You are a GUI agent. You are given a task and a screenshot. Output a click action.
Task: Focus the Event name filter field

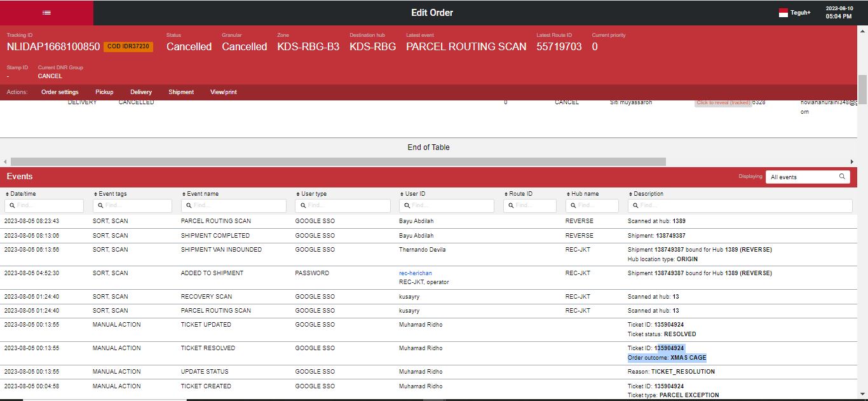click(234, 206)
